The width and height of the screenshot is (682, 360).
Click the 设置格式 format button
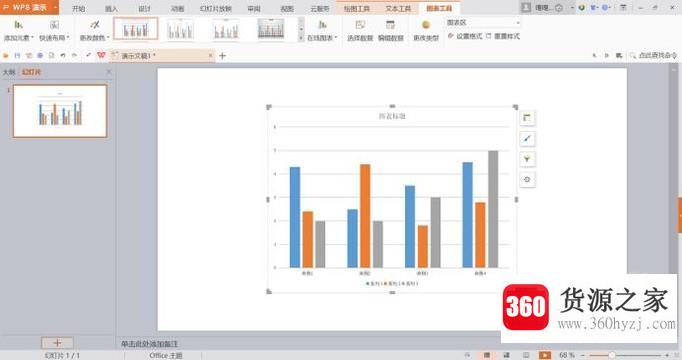pos(465,36)
